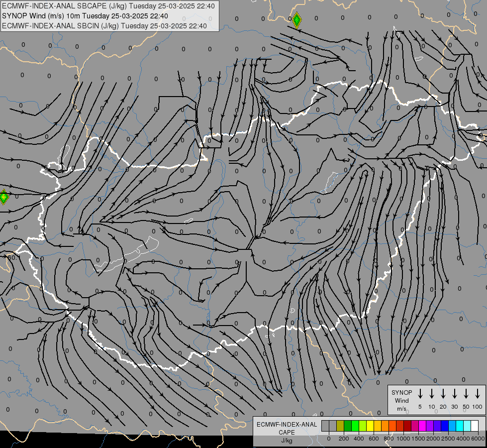Click the '200' tick label in CAPE legend
487x448 pixels.
tap(344, 439)
